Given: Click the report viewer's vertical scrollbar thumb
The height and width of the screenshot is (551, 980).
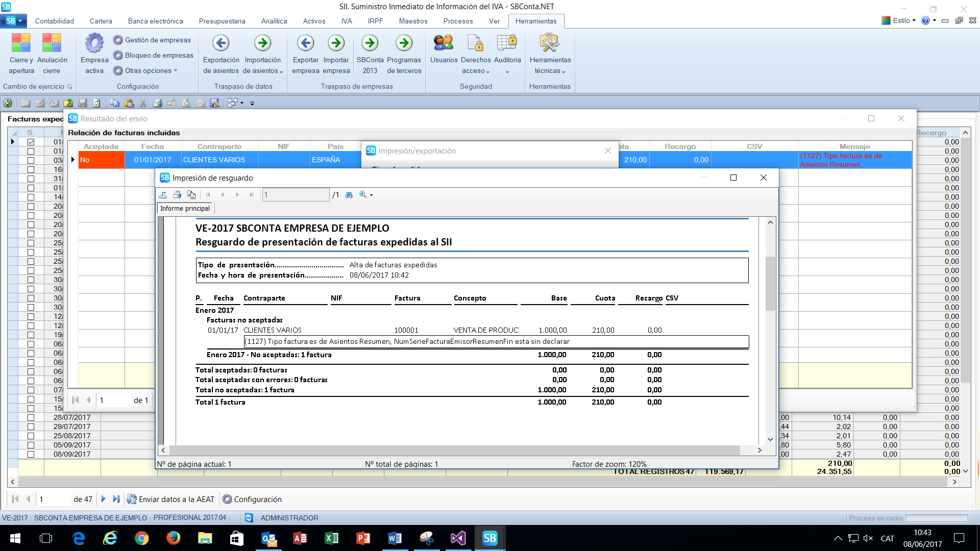Looking at the screenshot, I should pyautogui.click(x=770, y=283).
